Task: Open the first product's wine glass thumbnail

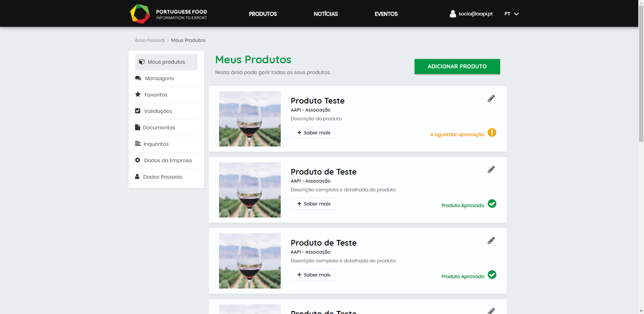Action: point(250,119)
